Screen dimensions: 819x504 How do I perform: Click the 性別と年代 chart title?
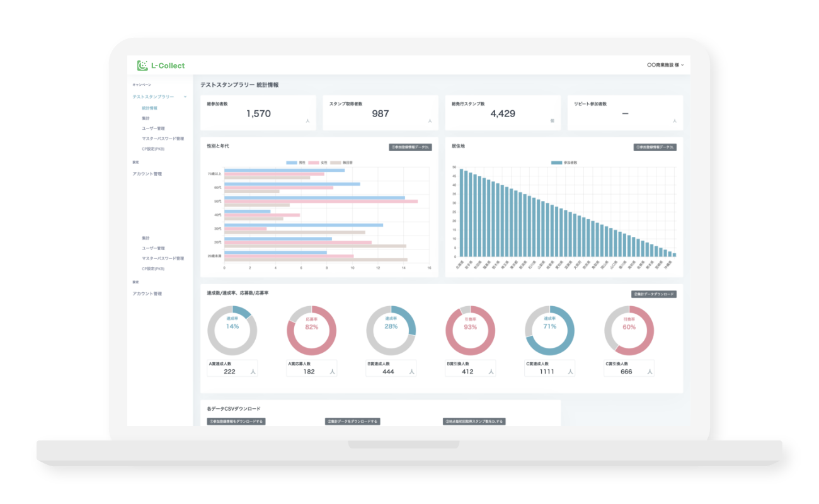[218, 146]
